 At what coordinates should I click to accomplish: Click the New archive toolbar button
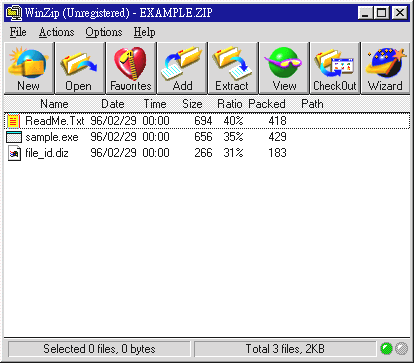pyautogui.click(x=29, y=68)
